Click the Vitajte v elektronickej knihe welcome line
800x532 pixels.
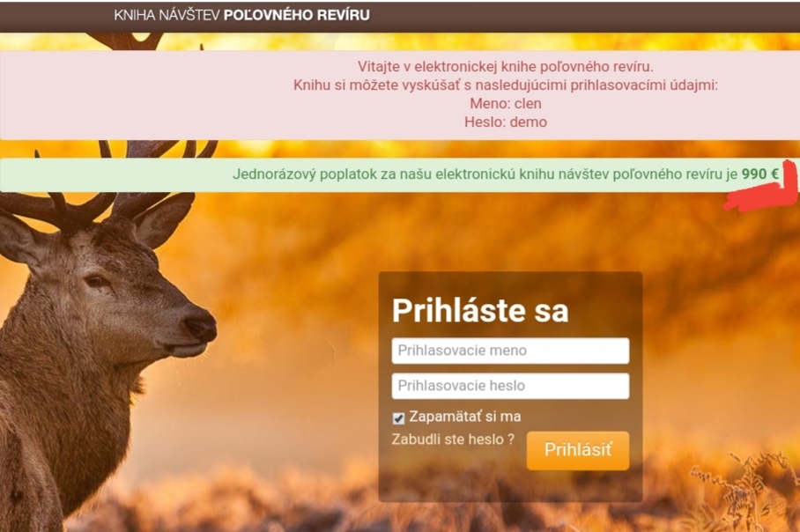coord(505,67)
